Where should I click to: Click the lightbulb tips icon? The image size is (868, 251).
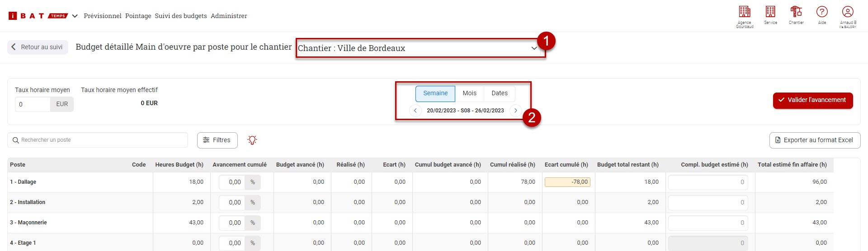pyautogui.click(x=252, y=140)
